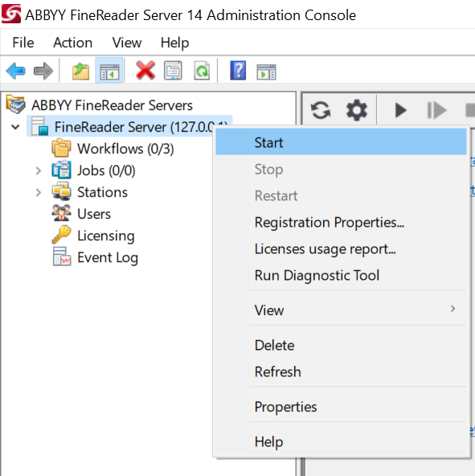The width and height of the screenshot is (475, 476).
Task: Select the Workflows (0/3) label
Action: 125,149
